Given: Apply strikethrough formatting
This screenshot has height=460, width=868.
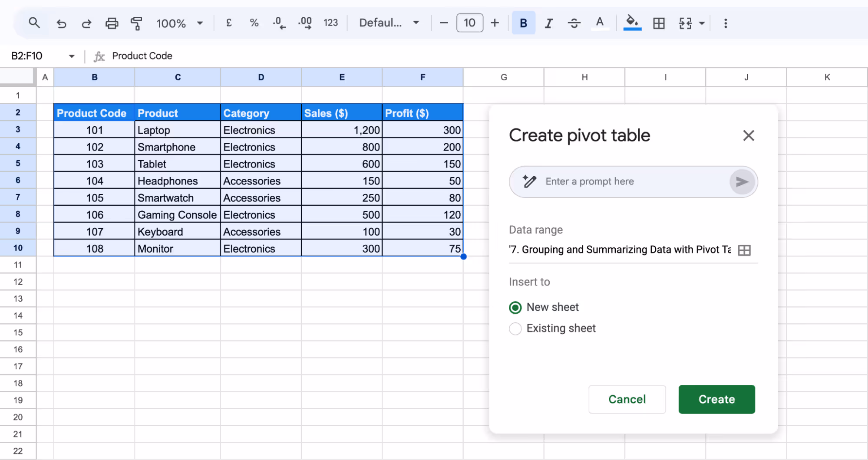Looking at the screenshot, I should pos(574,23).
